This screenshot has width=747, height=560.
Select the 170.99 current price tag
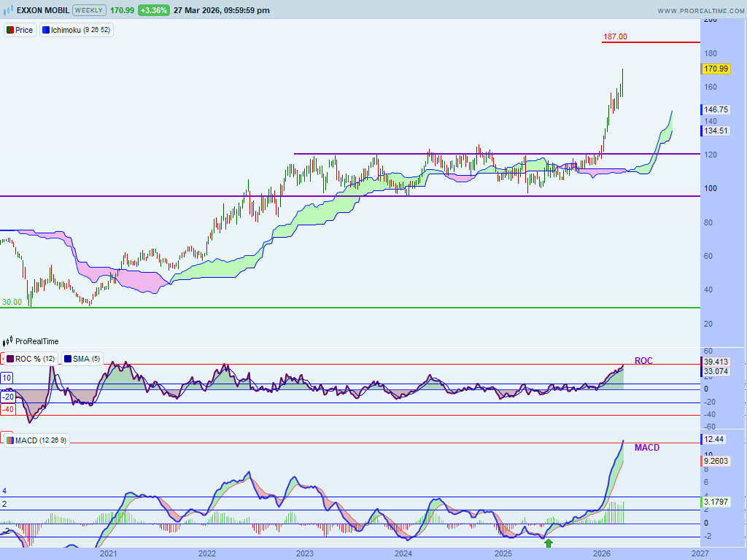tap(715, 69)
